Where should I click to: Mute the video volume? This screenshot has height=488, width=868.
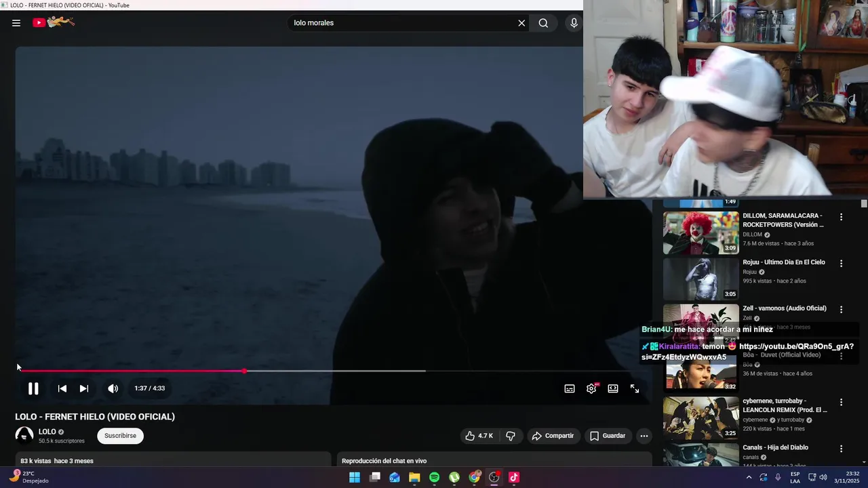tap(113, 388)
